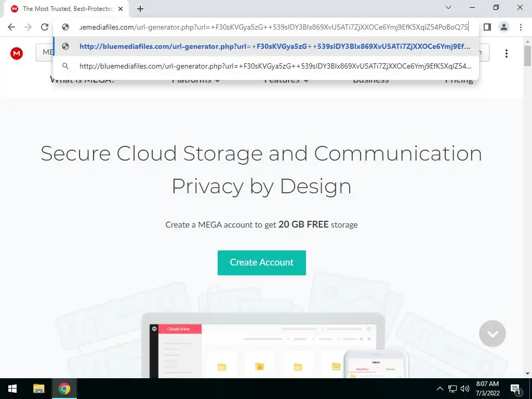
Task: Select the search suggestion for bluemediafiles URL
Action: pyautogui.click(x=266, y=66)
